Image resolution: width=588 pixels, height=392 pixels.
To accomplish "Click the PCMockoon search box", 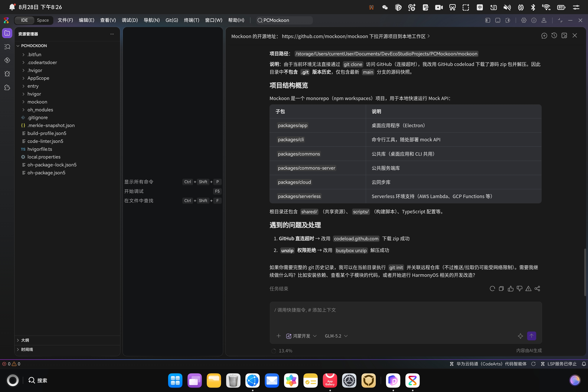I will pos(284,20).
